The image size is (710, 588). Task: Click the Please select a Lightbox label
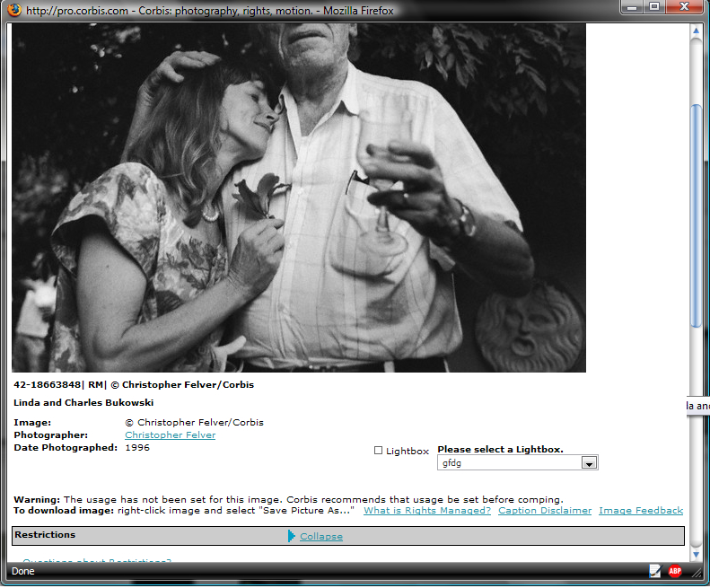tap(500, 450)
